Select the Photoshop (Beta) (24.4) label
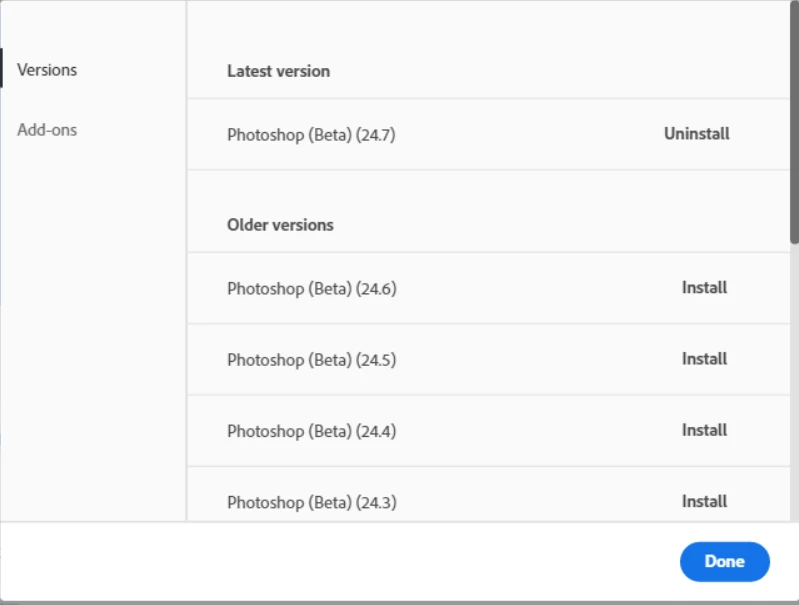Viewport: 799px width, 605px height. click(x=311, y=432)
